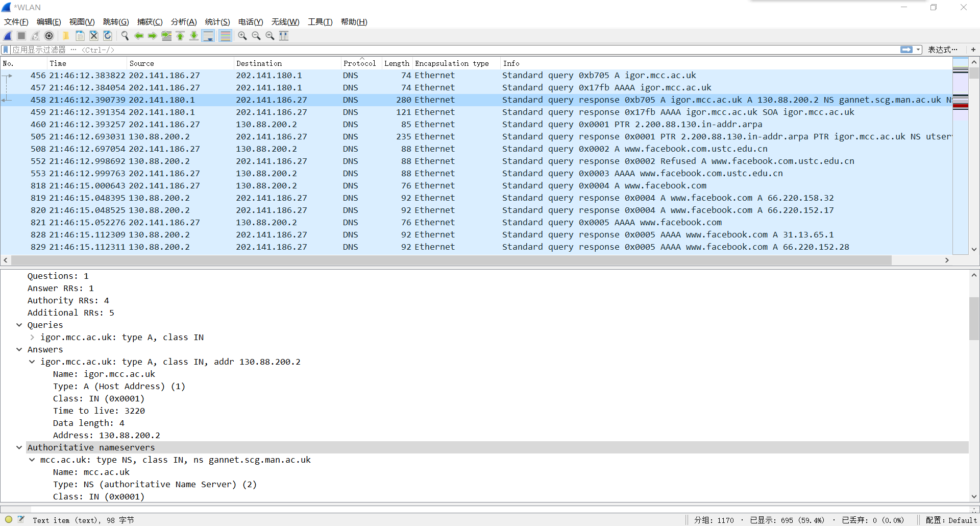This screenshot has height=526, width=980.
Task: Apply the display filter (arrow button)
Action: click(906, 50)
